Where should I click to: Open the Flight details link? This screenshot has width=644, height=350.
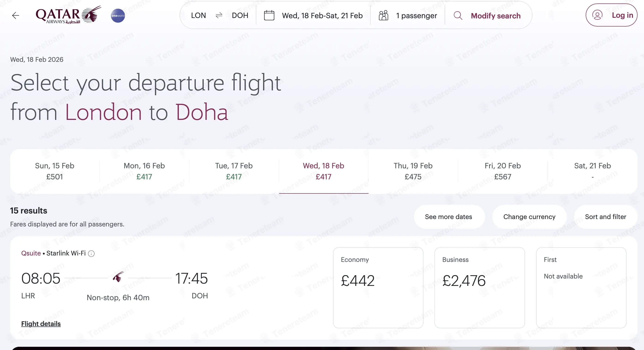[x=41, y=324]
